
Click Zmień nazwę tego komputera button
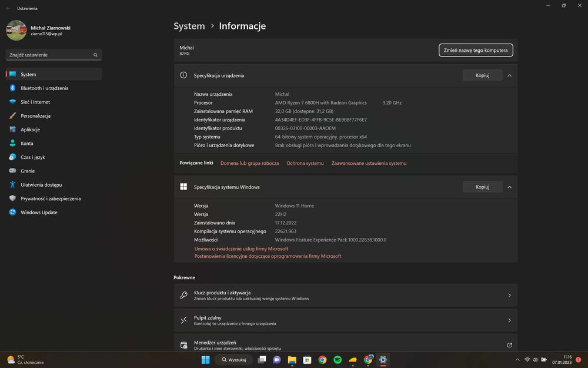476,50
